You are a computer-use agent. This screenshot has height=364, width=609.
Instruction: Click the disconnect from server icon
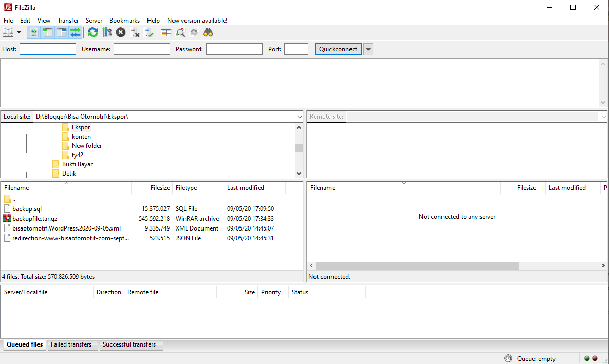135,32
